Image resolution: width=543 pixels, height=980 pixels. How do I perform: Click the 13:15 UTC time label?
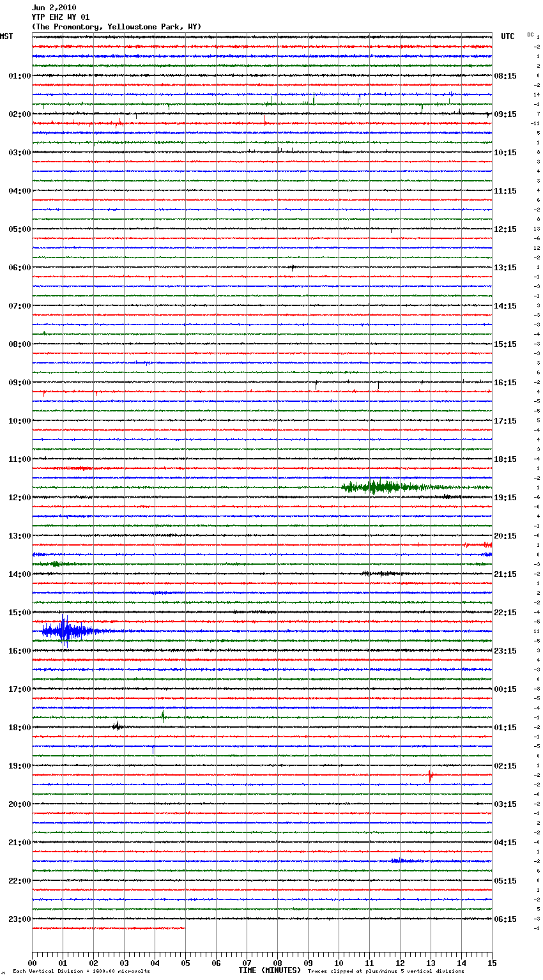click(505, 268)
